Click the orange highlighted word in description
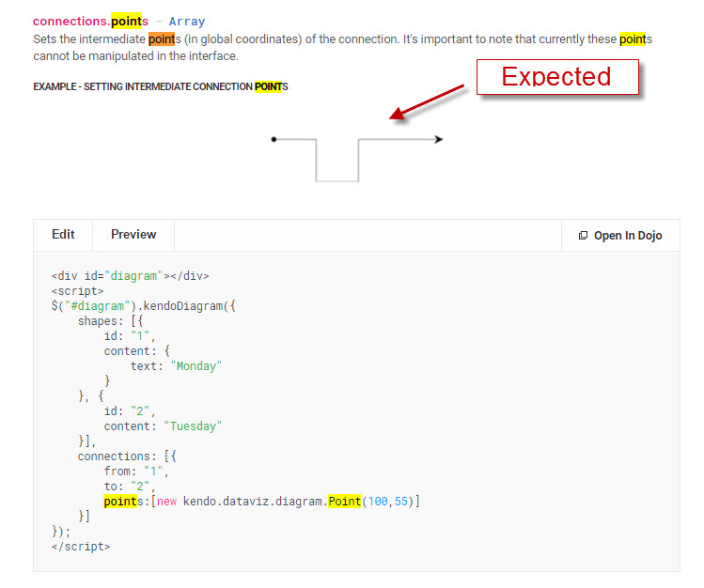Viewport: 704px width, 588px height. pyautogui.click(x=161, y=39)
